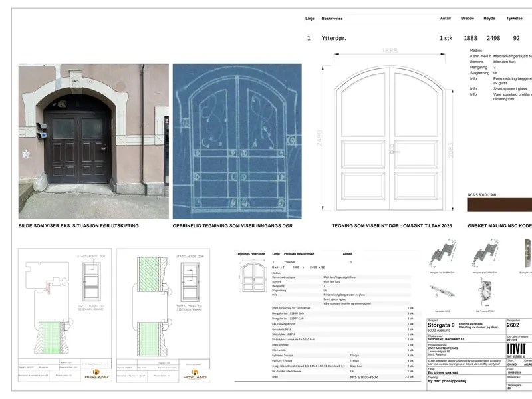Click the 'B x H x T' dimensions row
This screenshot has width=532, height=399.
click(x=299, y=267)
